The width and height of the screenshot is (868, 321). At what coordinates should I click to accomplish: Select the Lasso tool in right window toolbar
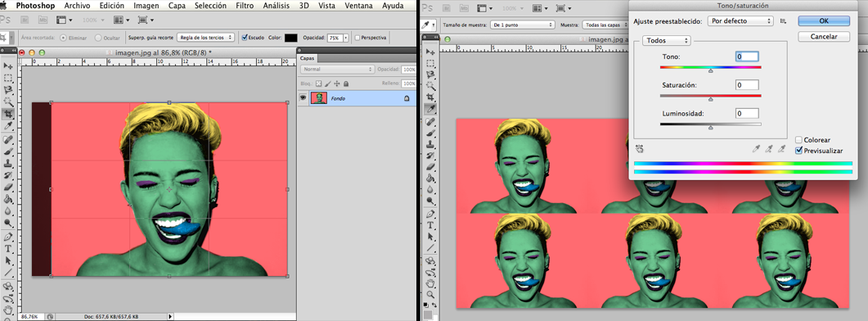(430, 75)
